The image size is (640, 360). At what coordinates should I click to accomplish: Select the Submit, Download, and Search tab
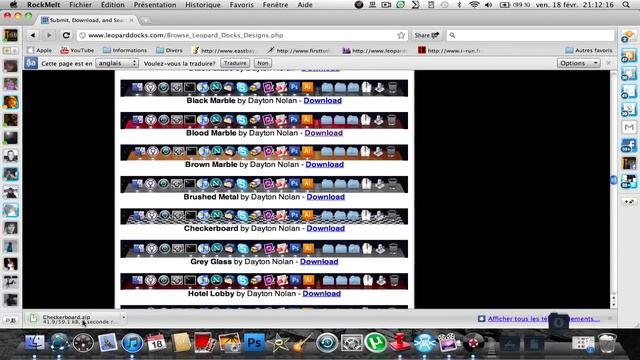click(88, 20)
